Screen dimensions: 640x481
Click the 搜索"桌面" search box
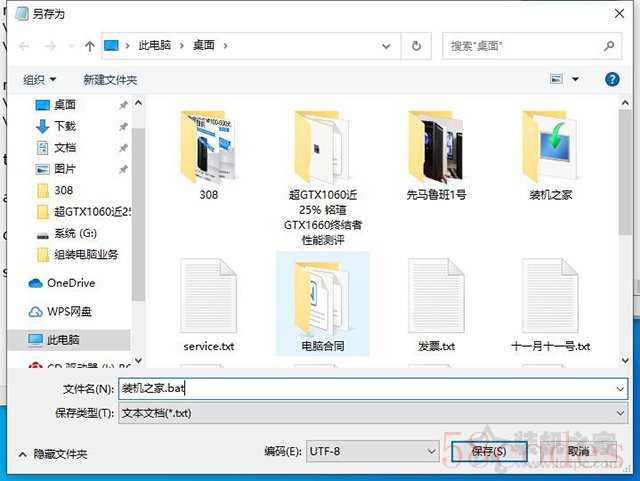tap(522, 46)
